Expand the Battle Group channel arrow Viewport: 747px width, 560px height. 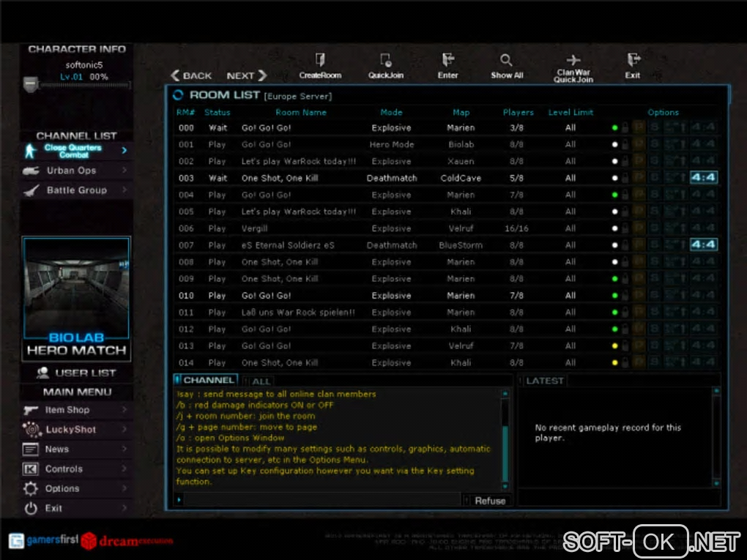click(x=124, y=190)
